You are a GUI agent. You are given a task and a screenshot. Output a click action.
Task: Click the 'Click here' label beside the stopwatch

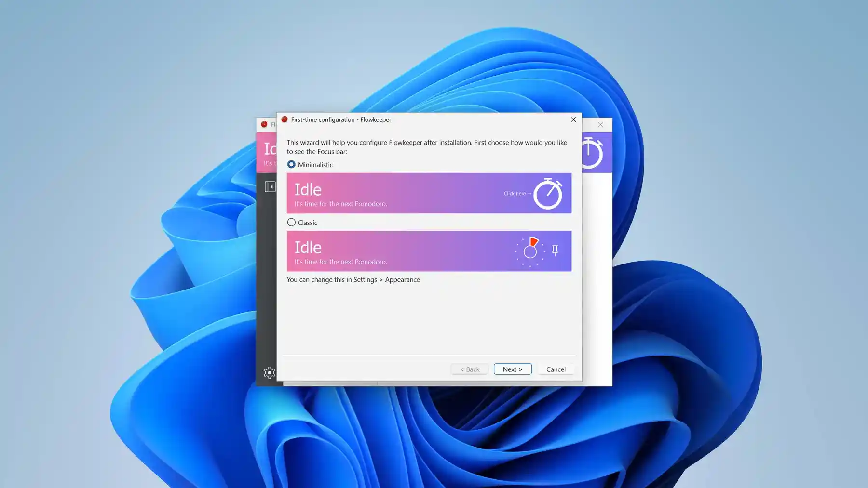[515, 193]
